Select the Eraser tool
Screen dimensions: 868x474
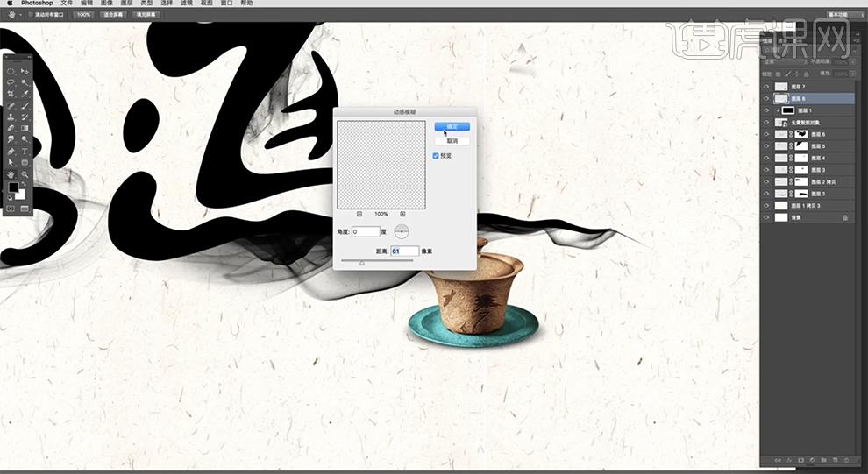[x=11, y=128]
